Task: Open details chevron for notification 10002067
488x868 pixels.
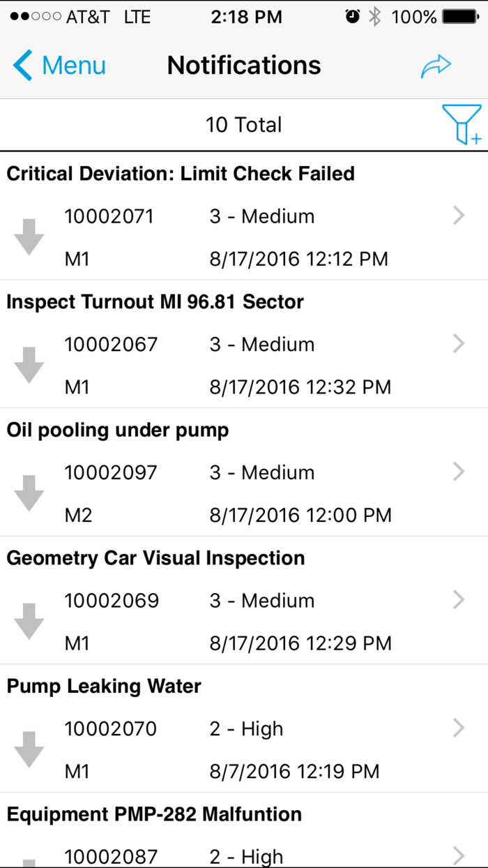Action: coord(459,343)
